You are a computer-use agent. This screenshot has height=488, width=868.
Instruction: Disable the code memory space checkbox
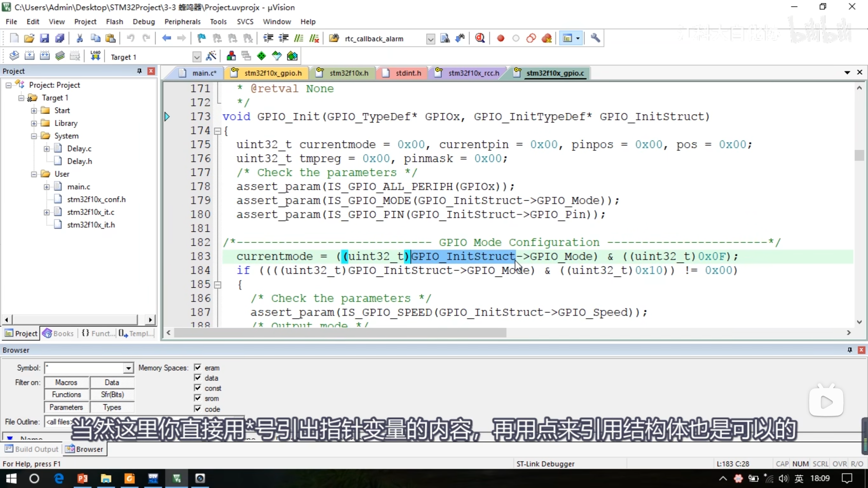pyautogui.click(x=198, y=409)
